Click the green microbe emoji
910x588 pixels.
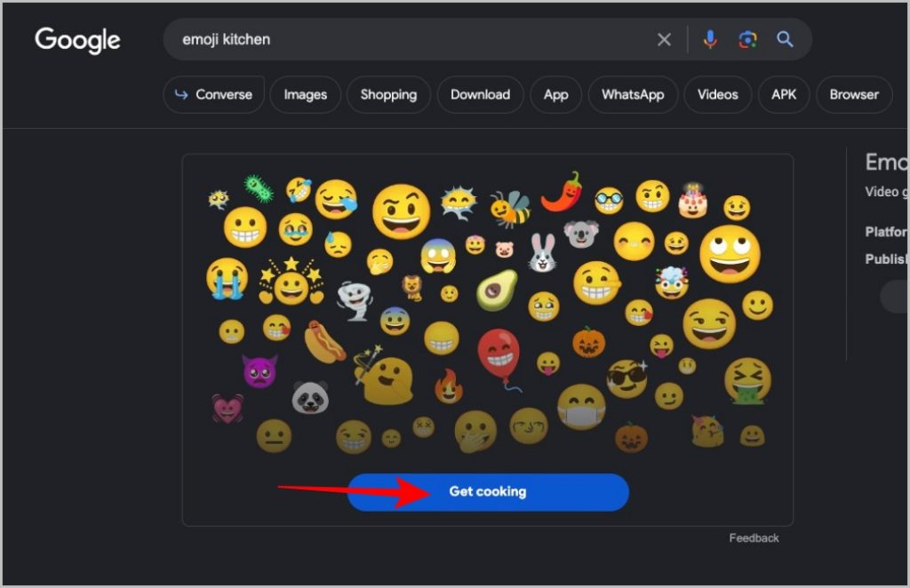(x=259, y=188)
